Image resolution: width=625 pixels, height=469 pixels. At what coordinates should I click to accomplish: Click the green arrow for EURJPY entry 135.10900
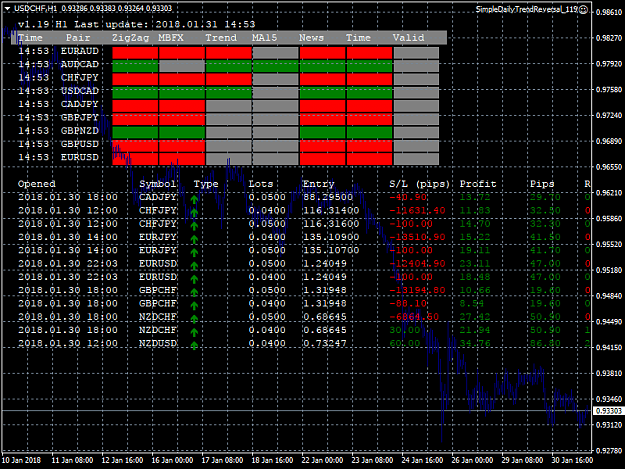tap(194, 239)
